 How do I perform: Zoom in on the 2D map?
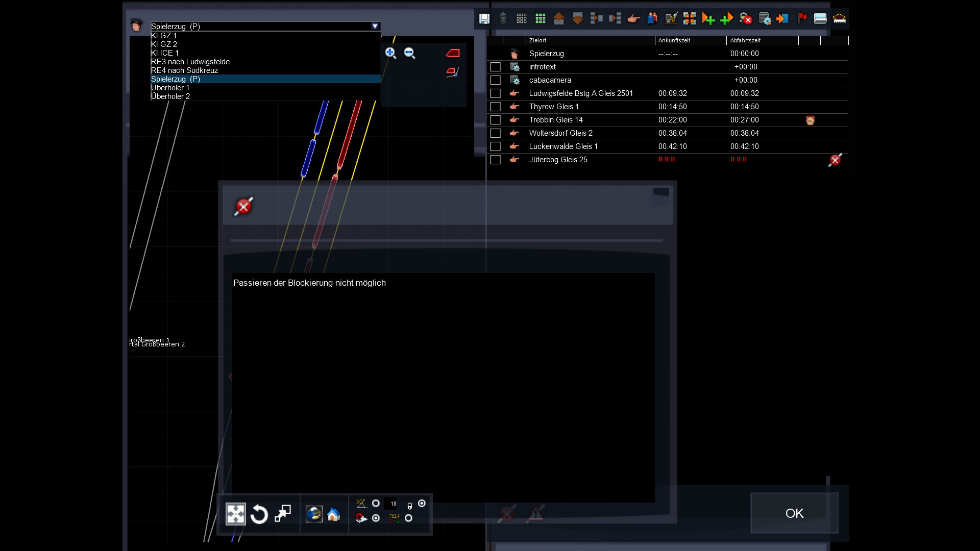pyautogui.click(x=390, y=53)
